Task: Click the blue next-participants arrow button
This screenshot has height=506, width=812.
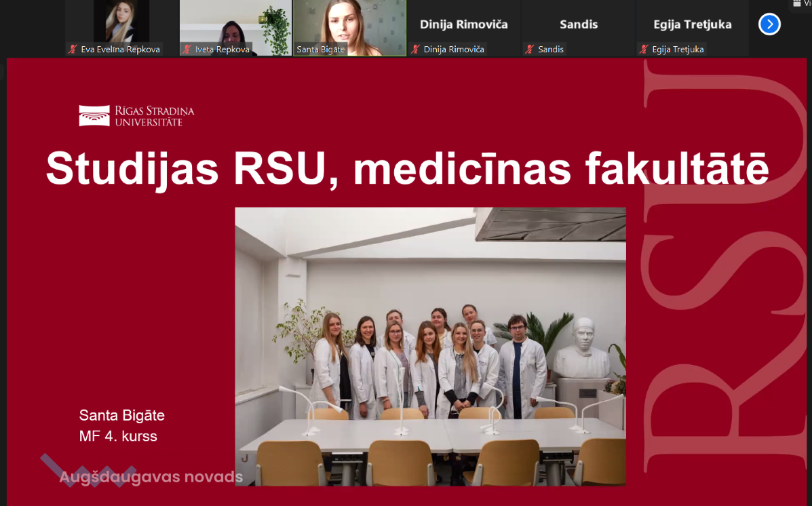Action: click(769, 24)
